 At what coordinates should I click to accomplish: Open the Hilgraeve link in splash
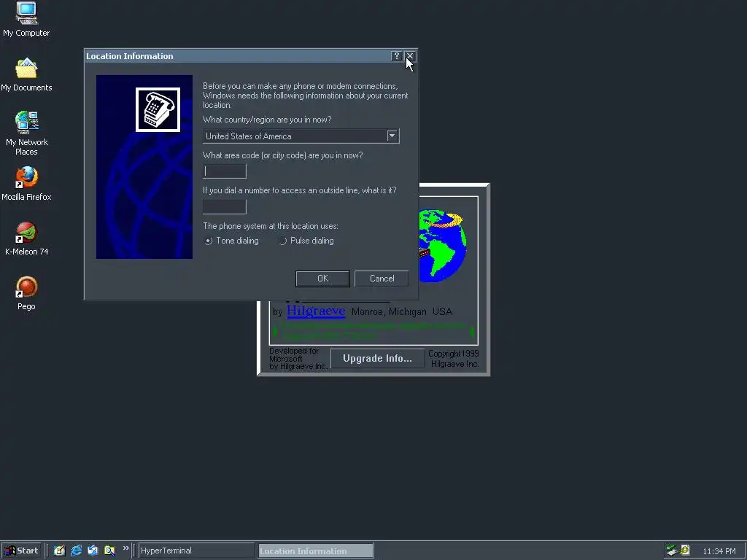[x=316, y=311]
